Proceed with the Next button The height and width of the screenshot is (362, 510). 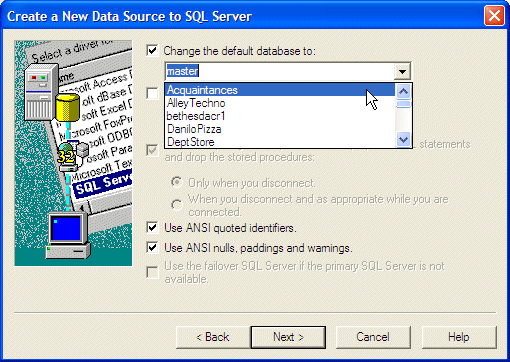(288, 337)
